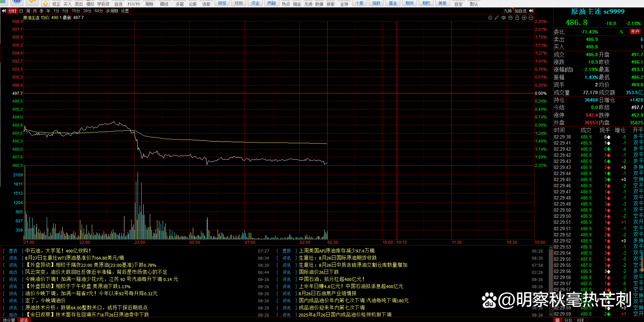
Task: Zoom out with the minus circle icon
Action: tap(531, 18)
